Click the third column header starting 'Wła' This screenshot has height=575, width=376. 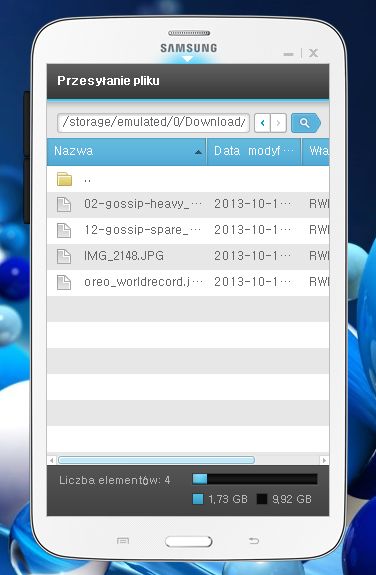click(x=315, y=151)
